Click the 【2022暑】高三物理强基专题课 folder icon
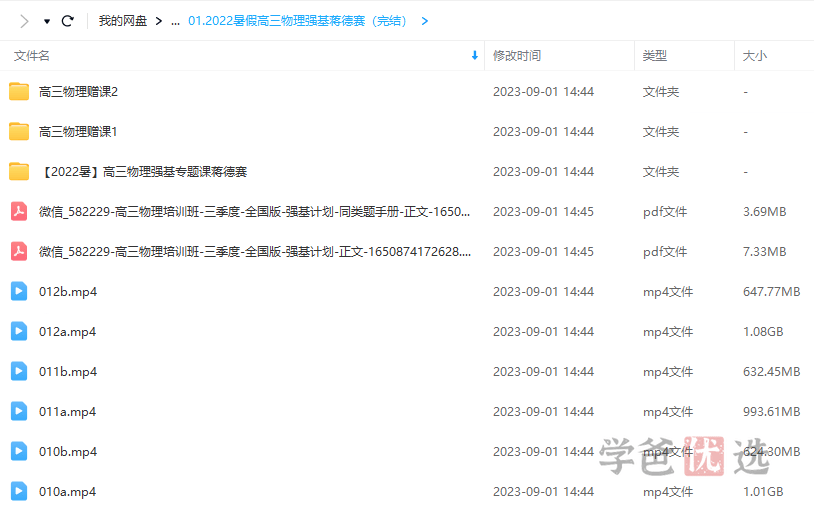The image size is (814, 516). coord(19,171)
